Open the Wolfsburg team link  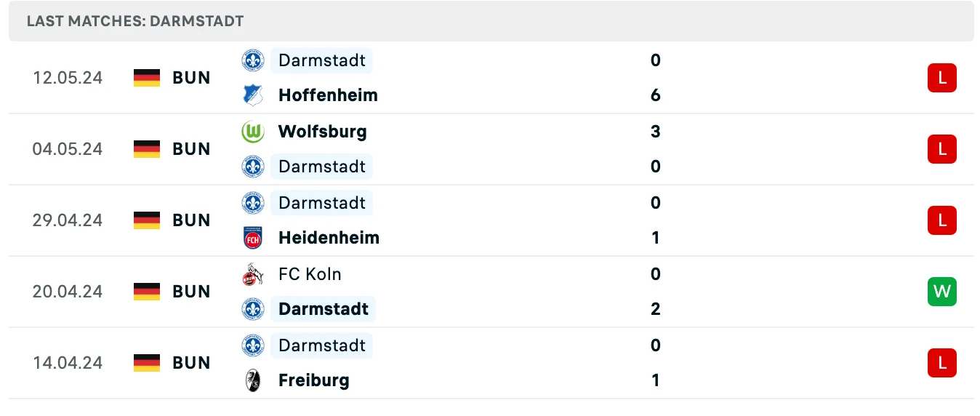point(322,132)
